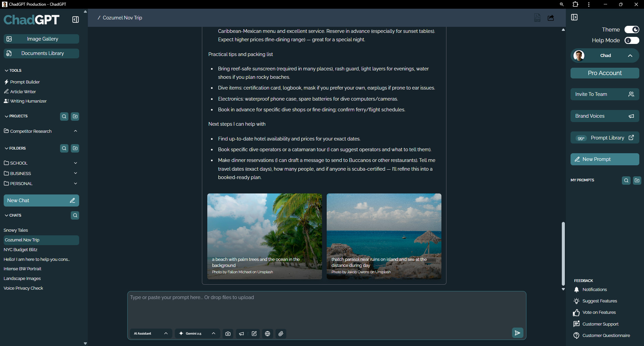Viewport: 644px width, 346px height.
Task: Toggle the Theme switch
Action: pos(632,30)
